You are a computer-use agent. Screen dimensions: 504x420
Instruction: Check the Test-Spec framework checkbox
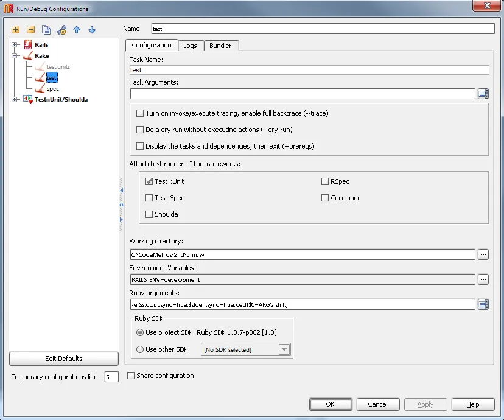coord(149,198)
